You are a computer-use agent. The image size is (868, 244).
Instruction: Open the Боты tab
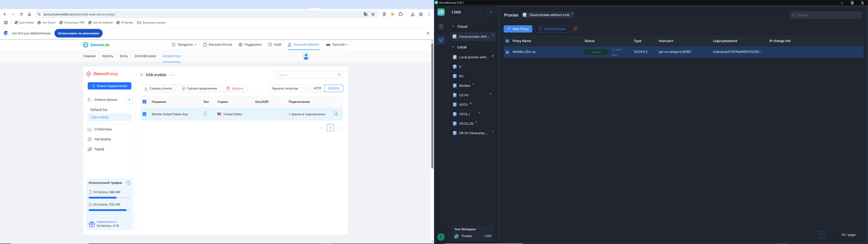click(x=124, y=56)
